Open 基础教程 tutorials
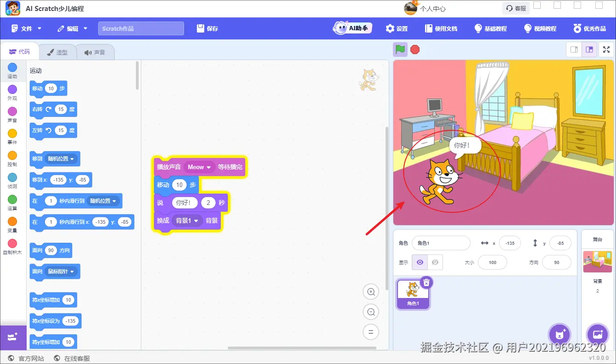The width and height of the screenshot is (616, 364). click(490, 28)
